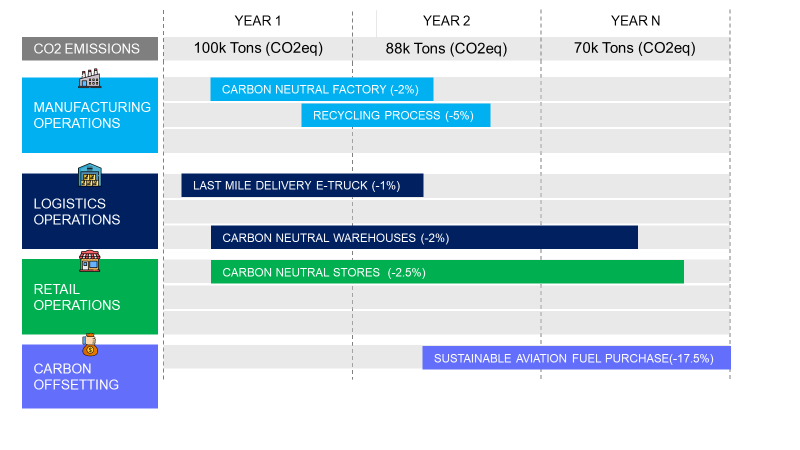Click the Carbon Neutral Stores (-2.5%) bar

click(x=447, y=272)
